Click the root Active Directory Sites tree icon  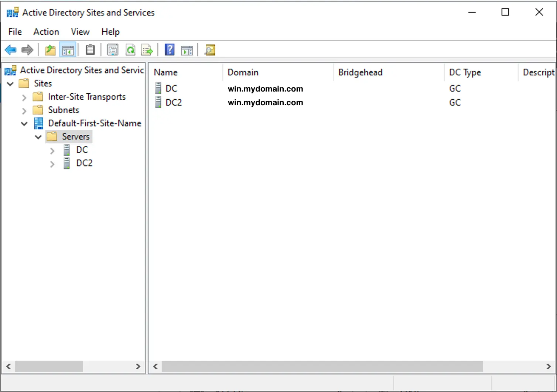pos(10,70)
